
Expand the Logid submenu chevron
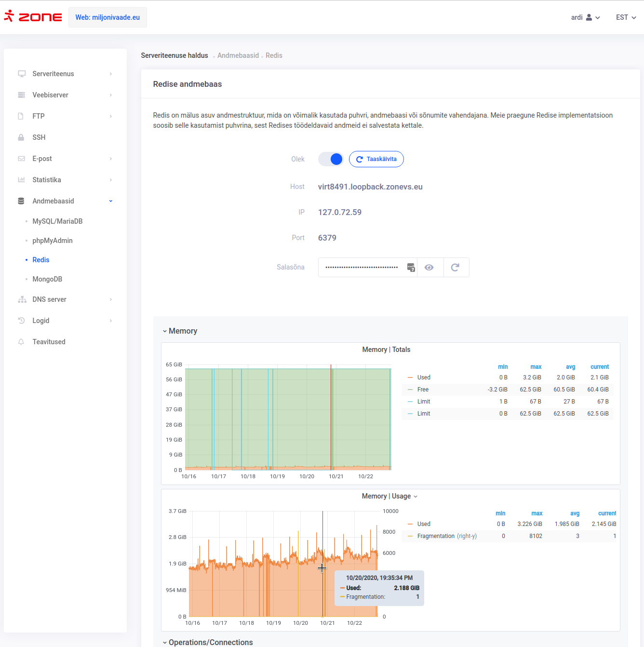(x=111, y=321)
